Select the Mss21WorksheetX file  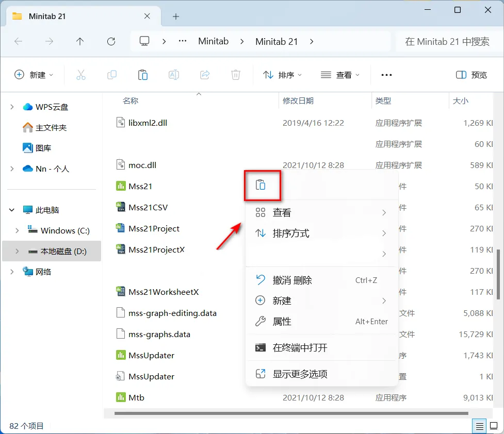pos(157,292)
